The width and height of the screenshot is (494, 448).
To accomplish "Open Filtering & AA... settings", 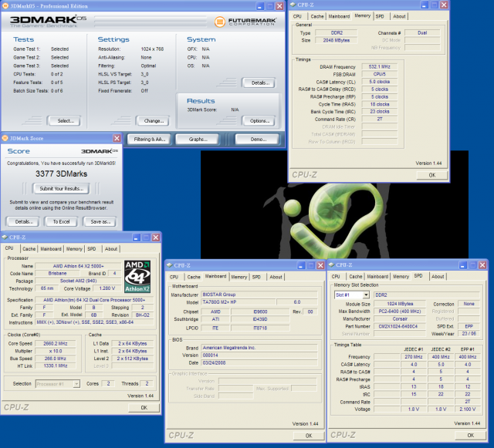I will coord(150,139).
